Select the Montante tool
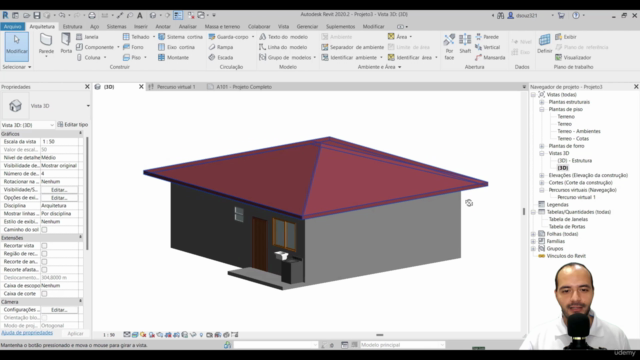 click(x=173, y=58)
